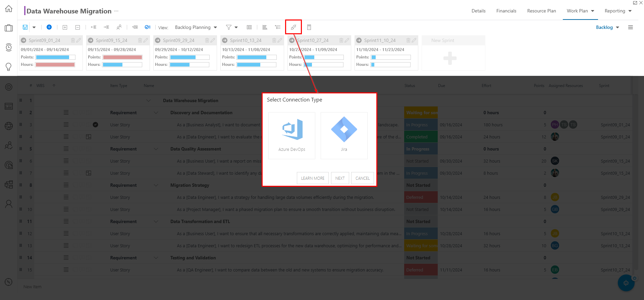Viewport: 644px width, 300px height.
Task: Click the calculator icon in the toolbar
Action: coord(309,27)
